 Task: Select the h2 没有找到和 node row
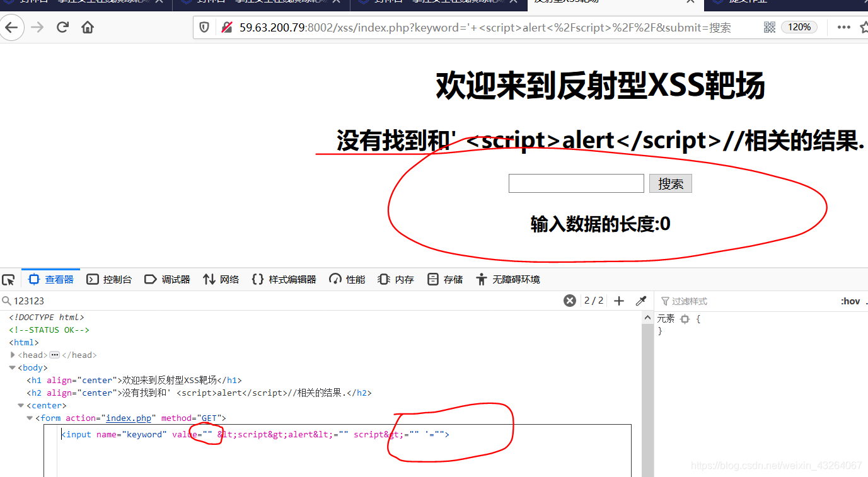[x=199, y=393]
